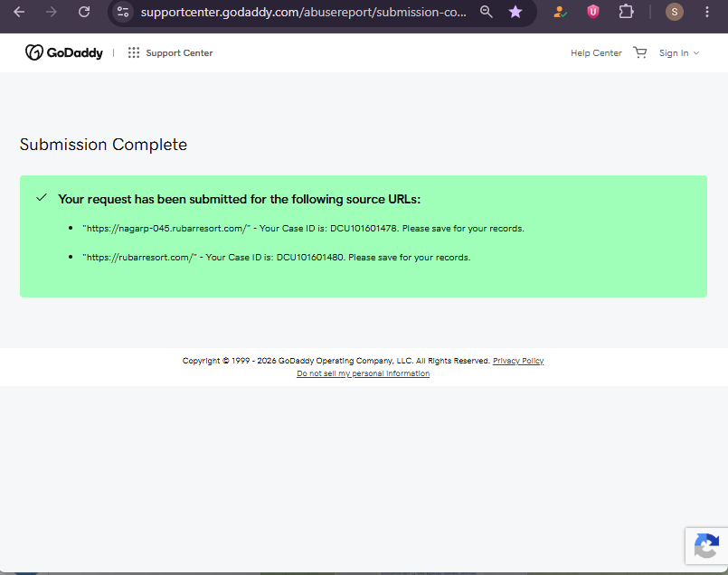The height and width of the screenshot is (575, 728).
Task: Click the GoDaddy logo
Action: 64,53
